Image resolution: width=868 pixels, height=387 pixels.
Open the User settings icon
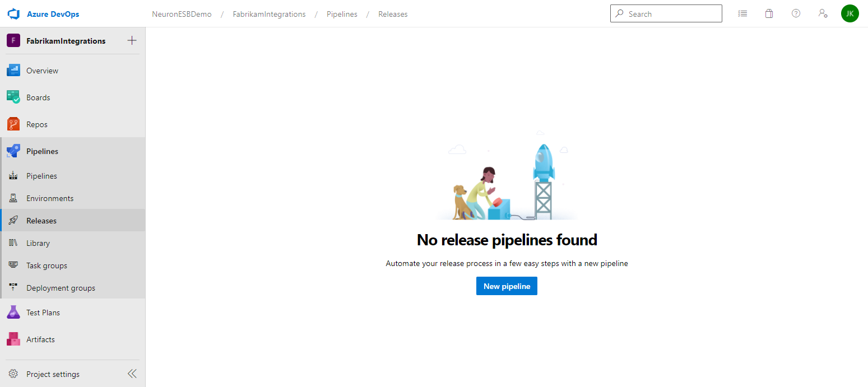point(823,13)
